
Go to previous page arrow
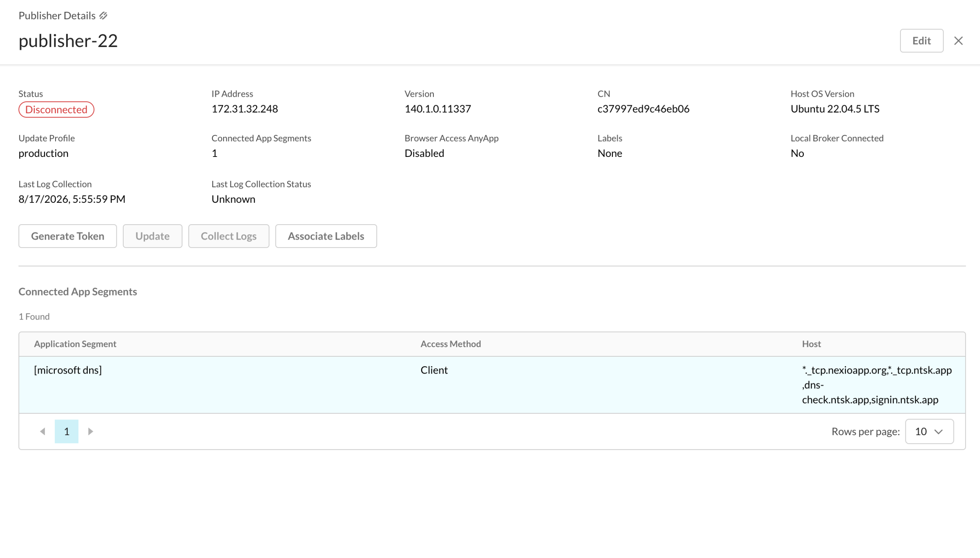(x=42, y=432)
